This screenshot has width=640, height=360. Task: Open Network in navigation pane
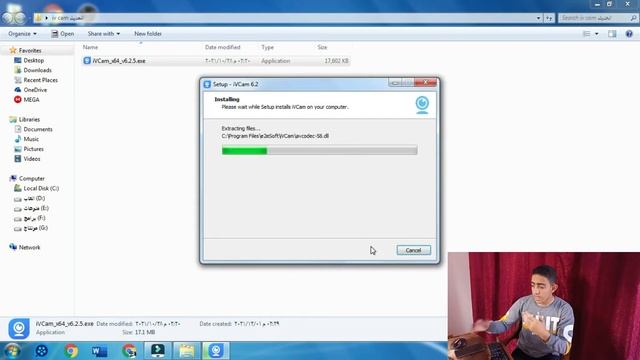(x=29, y=247)
